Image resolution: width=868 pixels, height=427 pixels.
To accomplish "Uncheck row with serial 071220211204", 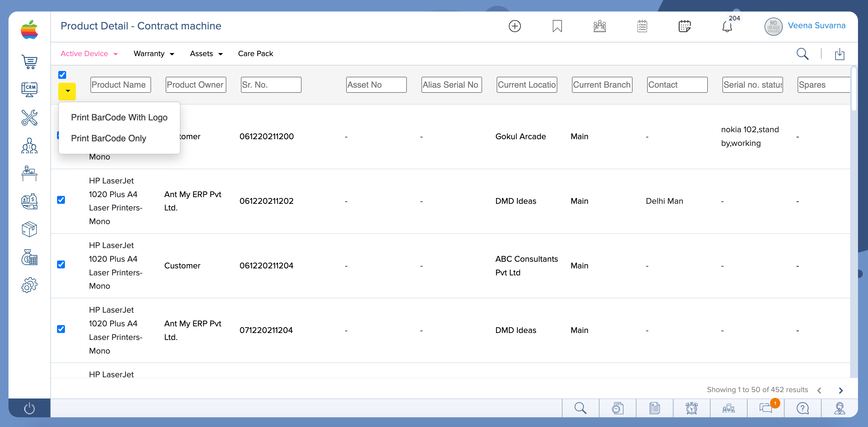I will (x=61, y=329).
